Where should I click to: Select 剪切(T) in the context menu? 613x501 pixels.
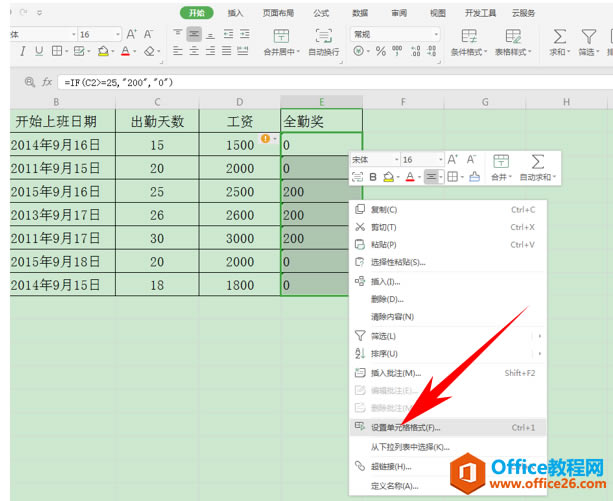(x=447, y=227)
